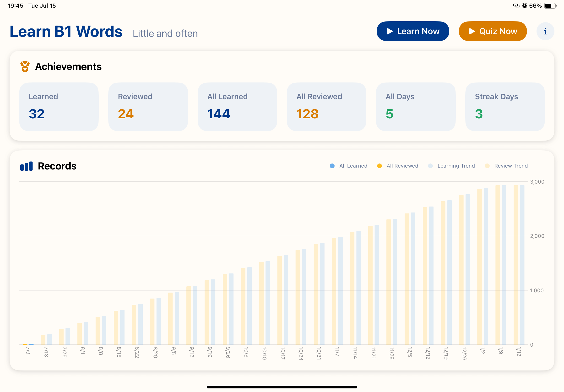Open the Learned 32 stat card
Screen dimensions: 564x392
pyautogui.click(x=59, y=107)
